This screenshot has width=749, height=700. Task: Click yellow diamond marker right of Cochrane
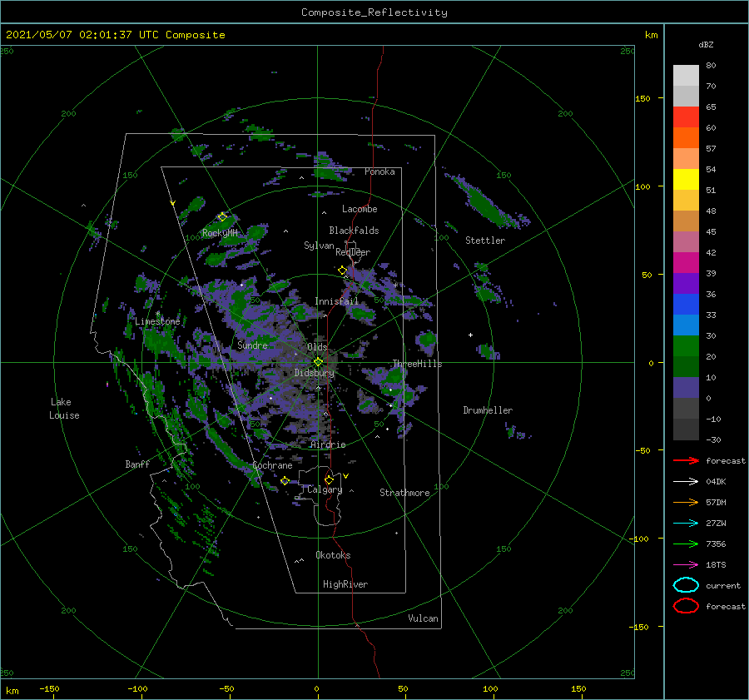coord(285,481)
